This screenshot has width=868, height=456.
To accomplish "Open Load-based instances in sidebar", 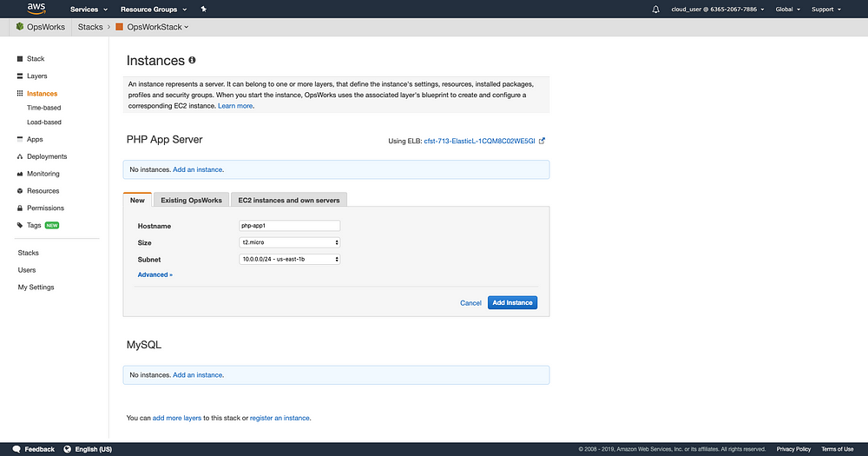I will tap(44, 122).
